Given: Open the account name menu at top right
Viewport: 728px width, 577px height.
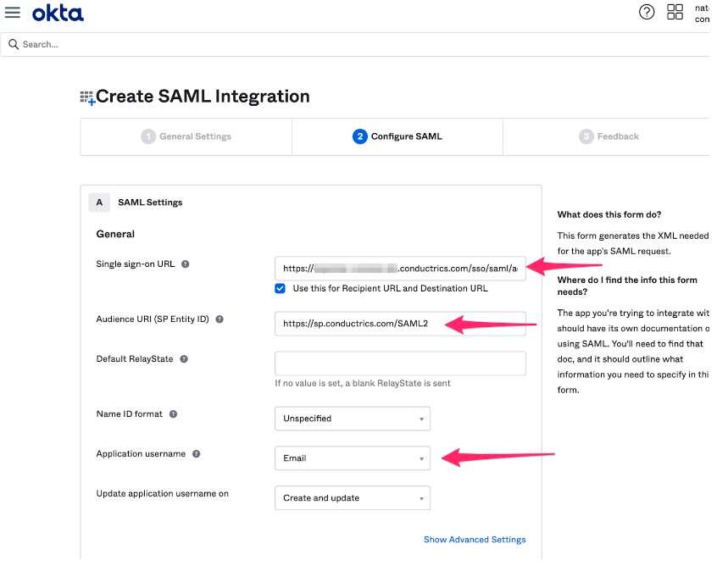Looking at the screenshot, I should [x=702, y=14].
